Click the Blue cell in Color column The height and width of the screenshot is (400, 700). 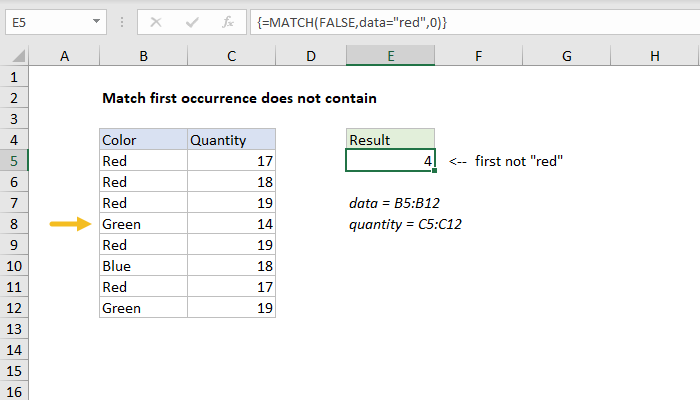(x=143, y=267)
